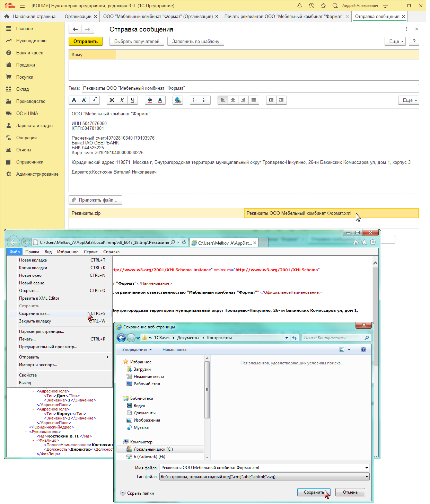The height and width of the screenshot is (504, 430).
Task: Pick text color tool
Action: pyautogui.click(x=160, y=100)
